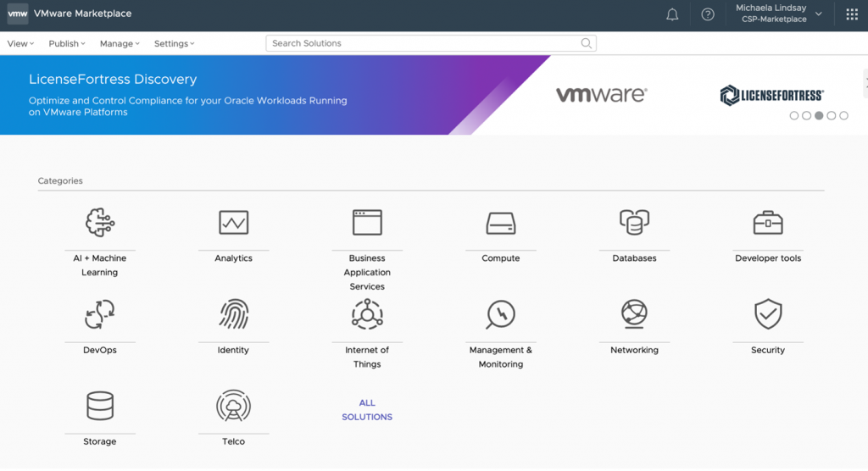This screenshot has width=868, height=471.
Task: Click the Databases label
Action: click(x=634, y=258)
